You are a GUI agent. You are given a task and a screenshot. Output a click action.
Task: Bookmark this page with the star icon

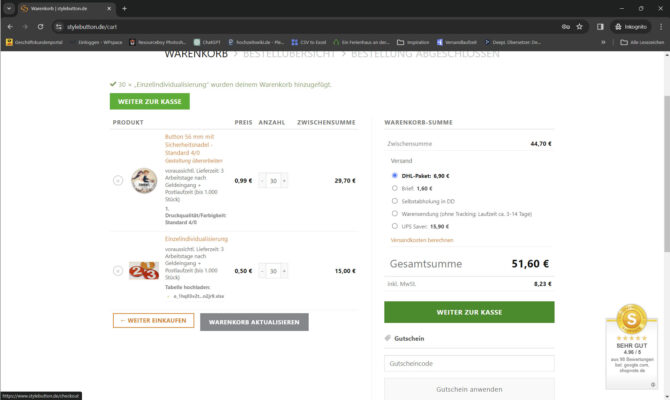point(580,27)
